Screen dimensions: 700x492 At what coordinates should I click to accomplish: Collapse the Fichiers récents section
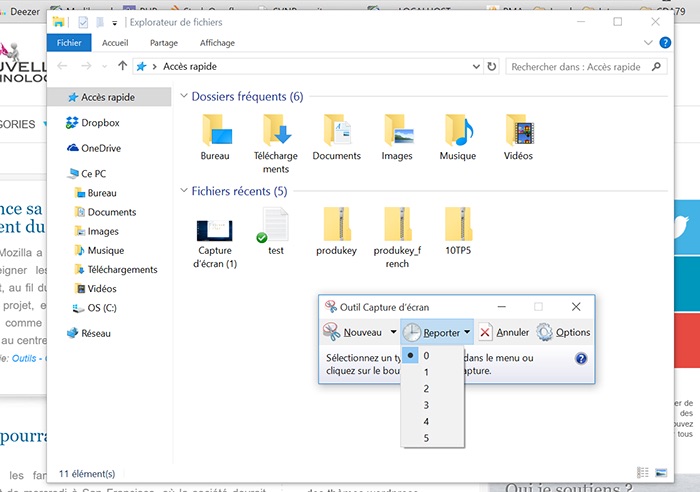tap(184, 191)
